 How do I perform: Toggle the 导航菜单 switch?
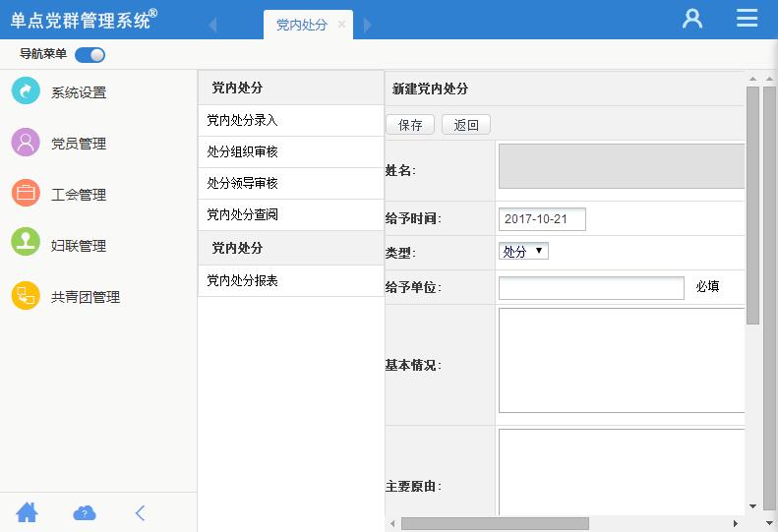90,55
